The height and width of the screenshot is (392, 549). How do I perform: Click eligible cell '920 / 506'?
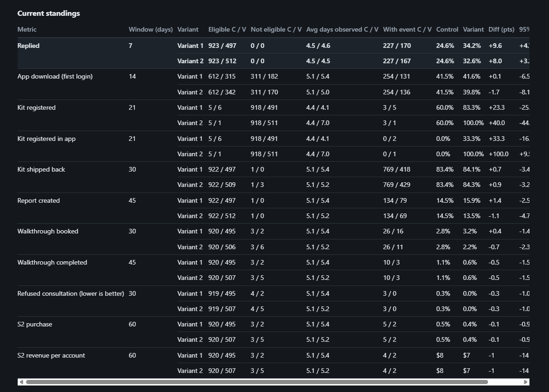tap(222, 247)
